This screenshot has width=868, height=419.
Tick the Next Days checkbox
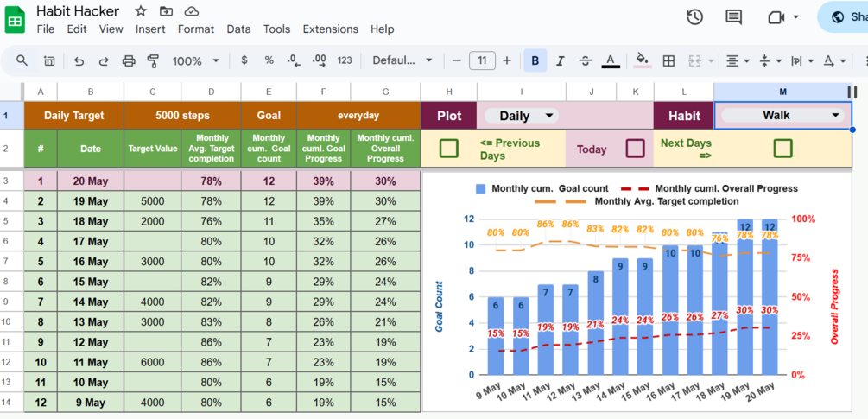(782, 149)
